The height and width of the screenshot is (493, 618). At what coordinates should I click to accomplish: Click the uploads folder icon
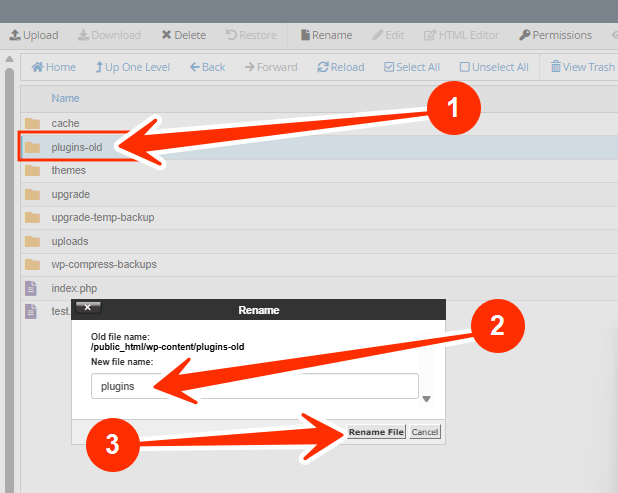pos(32,241)
